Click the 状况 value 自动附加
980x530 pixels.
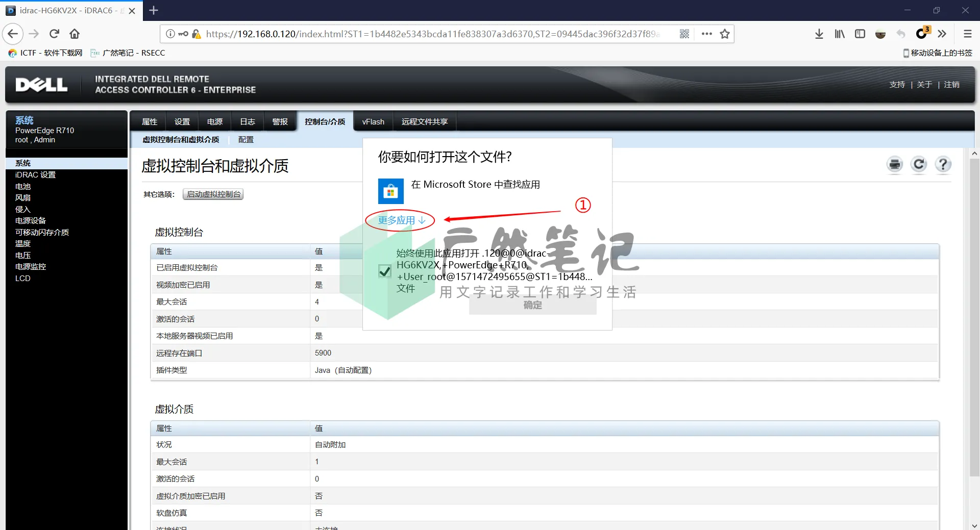330,445
